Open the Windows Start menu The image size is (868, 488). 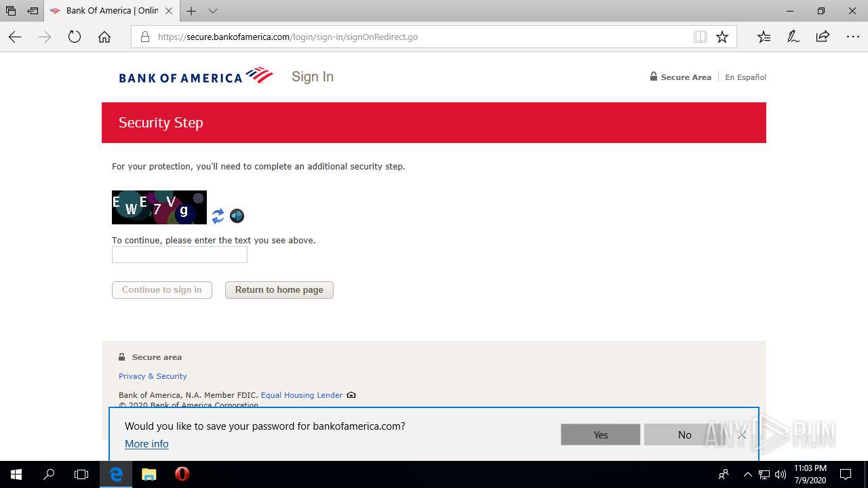[16, 474]
